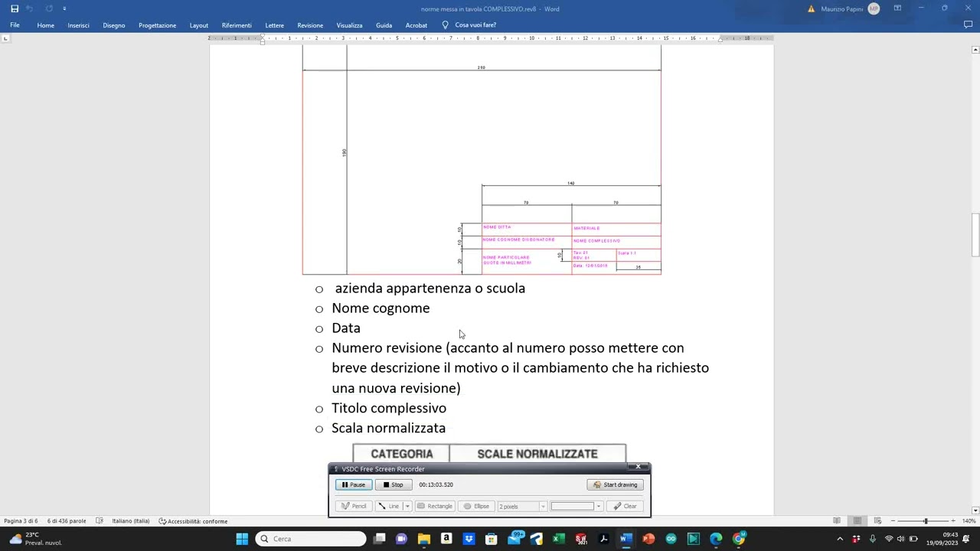Open Microsoft Edge from taskbar
The width and height of the screenshot is (980, 551).
pos(716,539)
